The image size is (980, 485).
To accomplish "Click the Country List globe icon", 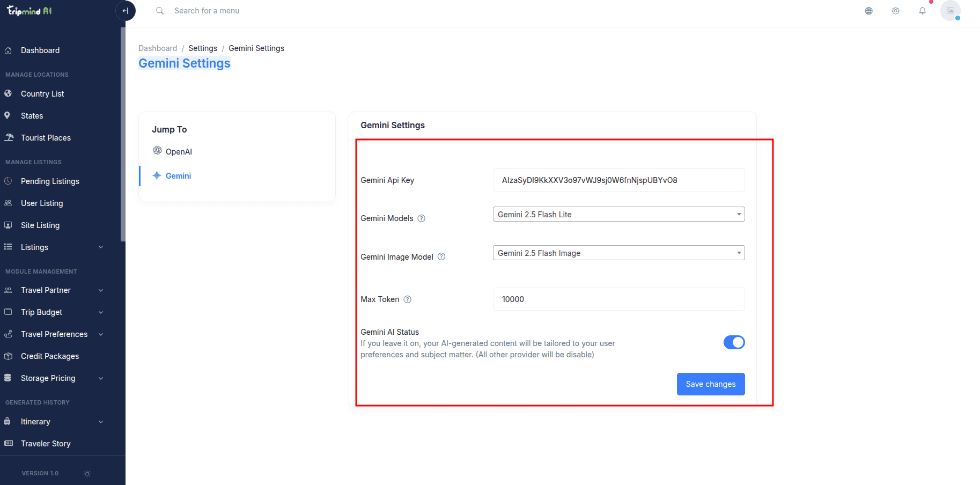I will point(8,93).
